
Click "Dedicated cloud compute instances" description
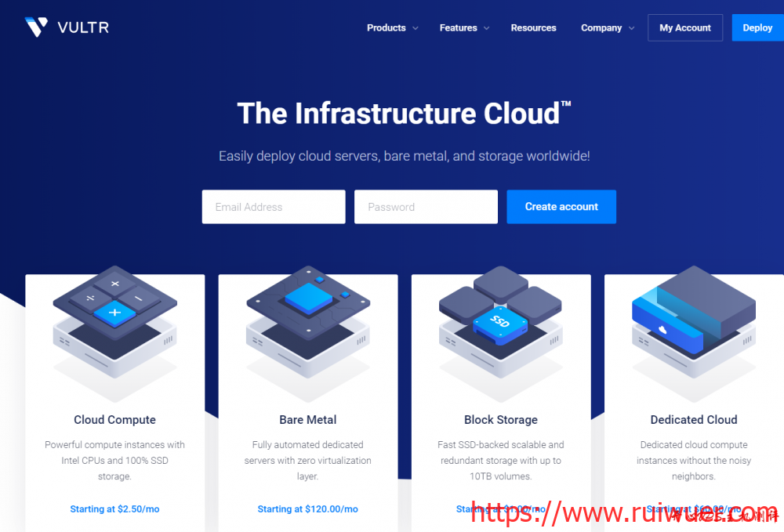[694, 460]
